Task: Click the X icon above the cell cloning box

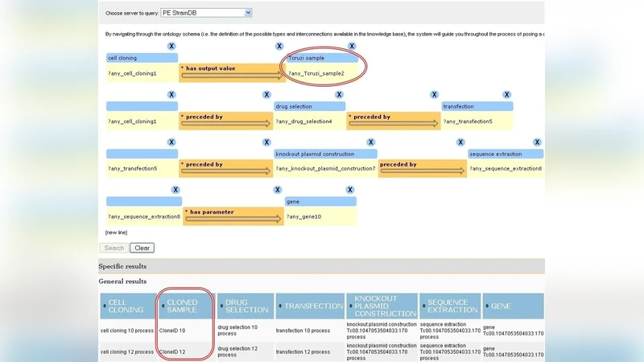Action: [171, 47]
